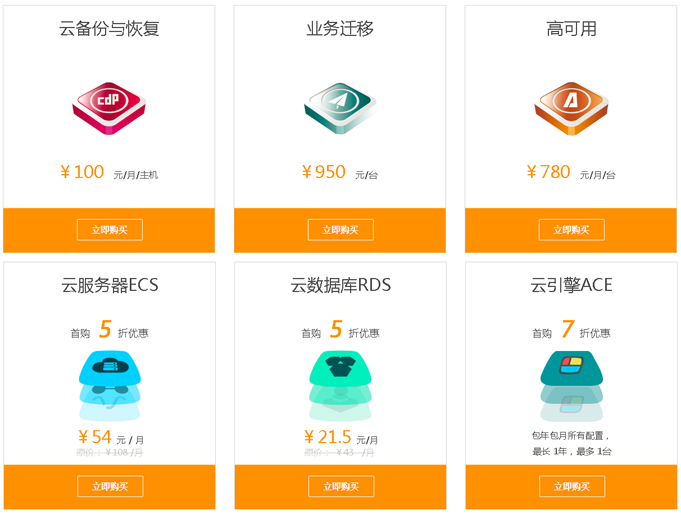The height and width of the screenshot is (515, 681).
Task: Click the red CDP backup product icon
Action: pyautogui.click(x=109, y=108)
